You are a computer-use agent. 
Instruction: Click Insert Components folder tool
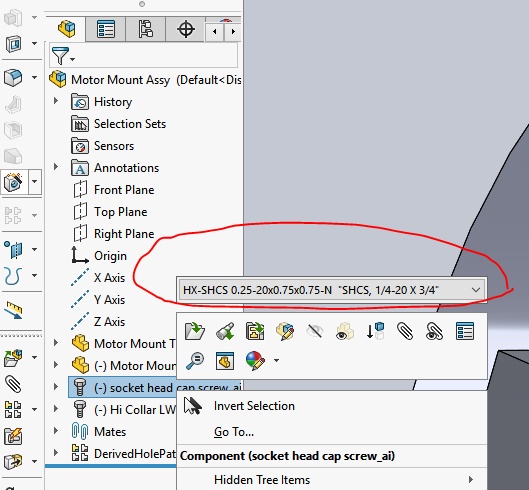13,358
